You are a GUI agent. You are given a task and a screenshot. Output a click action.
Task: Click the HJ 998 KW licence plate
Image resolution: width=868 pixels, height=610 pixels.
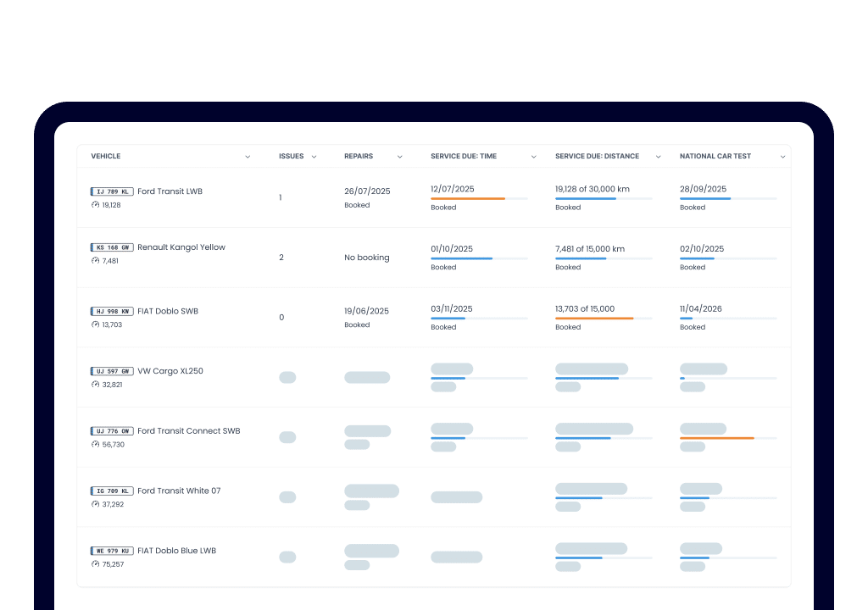click(112, 312)
